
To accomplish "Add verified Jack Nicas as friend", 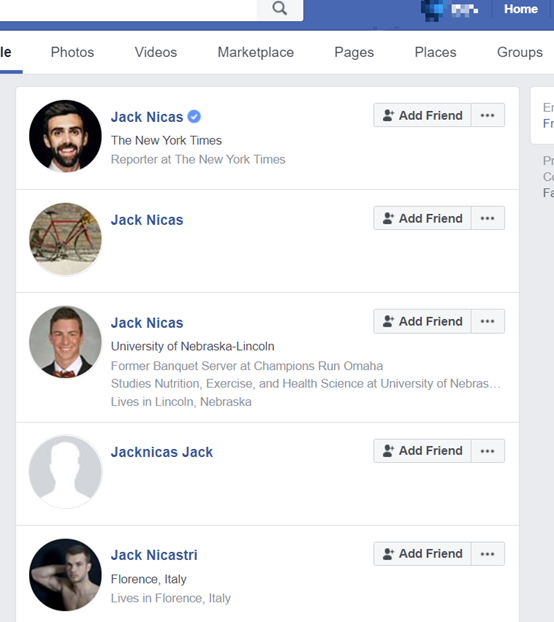I will (422, 115).
